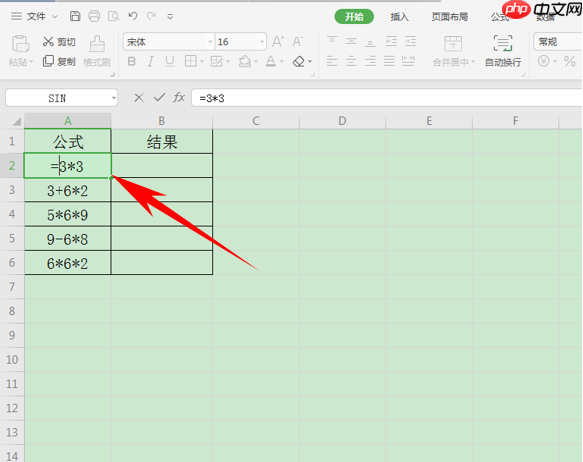Switch to the 页面布局 tab
Screen dimensions: 583x462
point(449,17)
